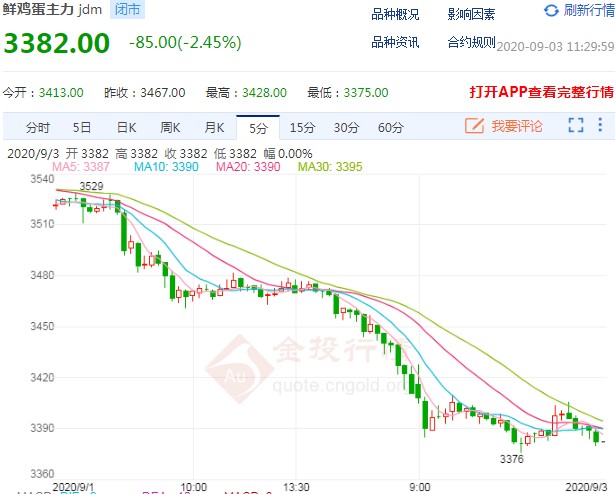The height and width of the screenshot is (494, 616).
Task: Switch to the 30分 interval tab
Action: point(346,127)
